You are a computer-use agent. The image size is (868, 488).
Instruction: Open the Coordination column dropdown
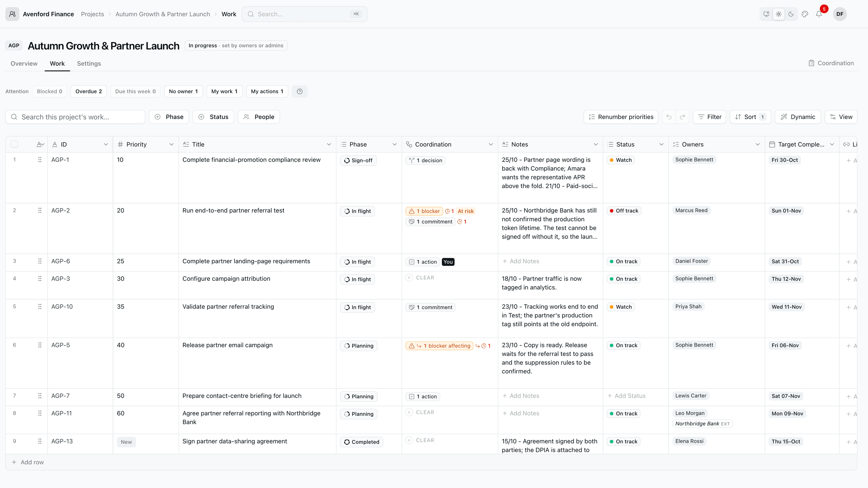(x=491, y=144)
